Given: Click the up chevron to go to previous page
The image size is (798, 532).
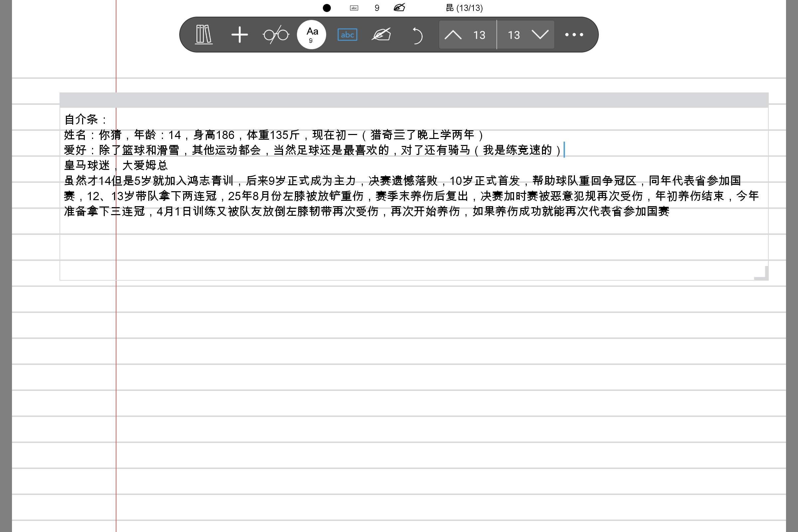Looking at the screenshot, I should pos(453,35).
